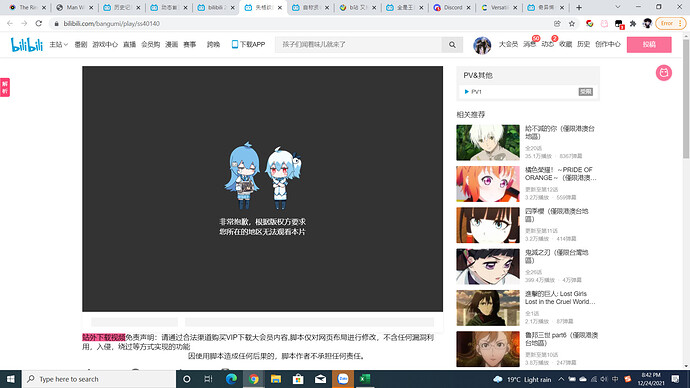This screenshot has height=388, width=690.
Task: Open the 鬼滅之刃 recommendation thumbnail
Action: pos(488,267)
